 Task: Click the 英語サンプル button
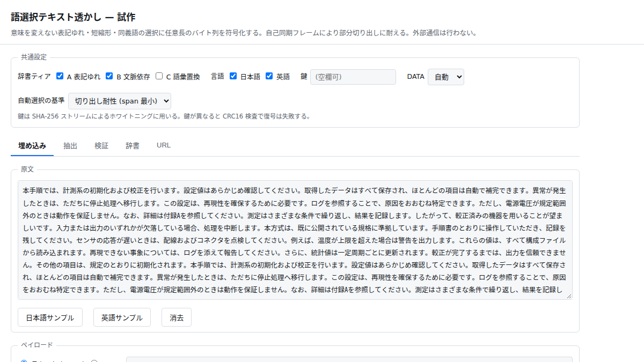tap(122, 317)
